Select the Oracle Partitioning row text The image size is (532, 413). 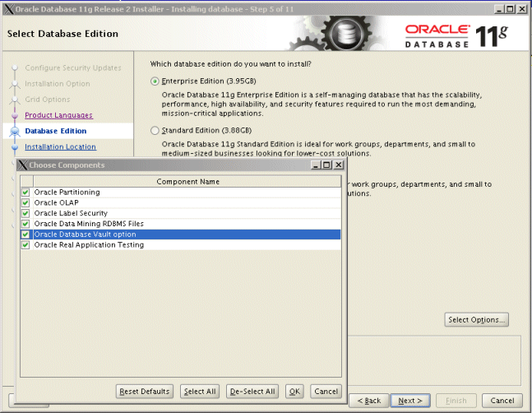[x=67, y=193]
